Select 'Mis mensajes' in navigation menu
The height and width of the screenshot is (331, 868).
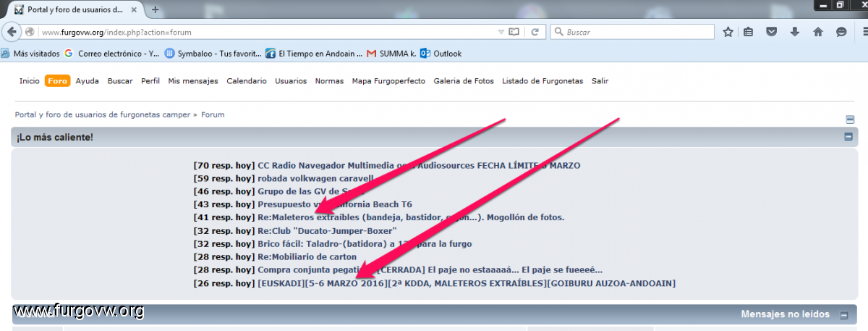point(193,81)
